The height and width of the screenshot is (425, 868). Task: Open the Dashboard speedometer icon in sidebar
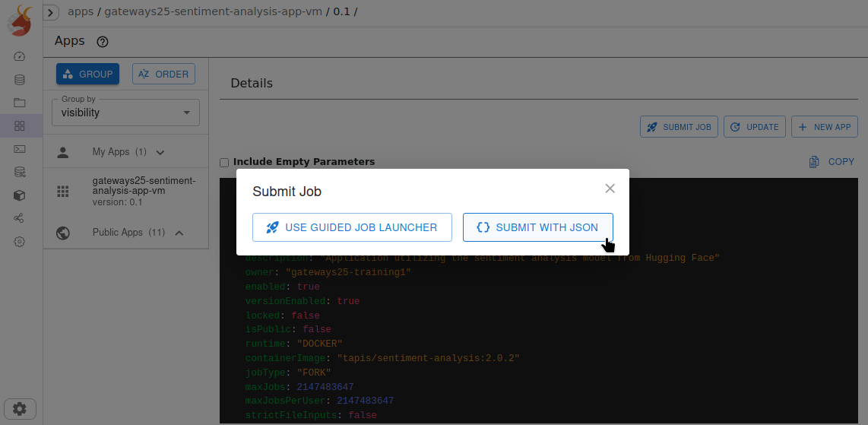(x=20, y=56)
